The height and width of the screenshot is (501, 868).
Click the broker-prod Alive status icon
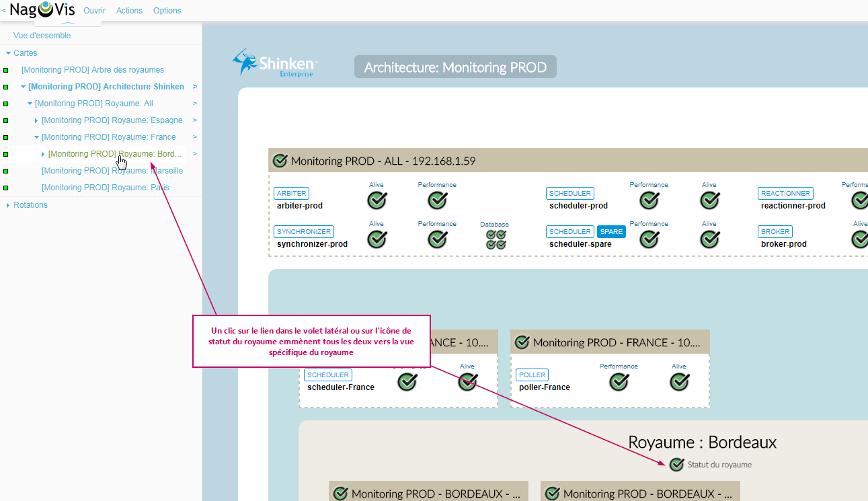point(859,239)
